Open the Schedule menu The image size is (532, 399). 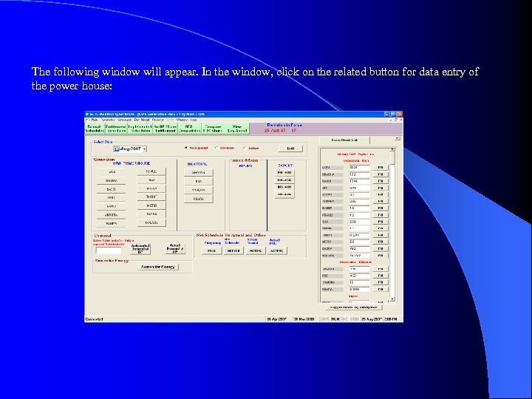(x=125, y=120)
